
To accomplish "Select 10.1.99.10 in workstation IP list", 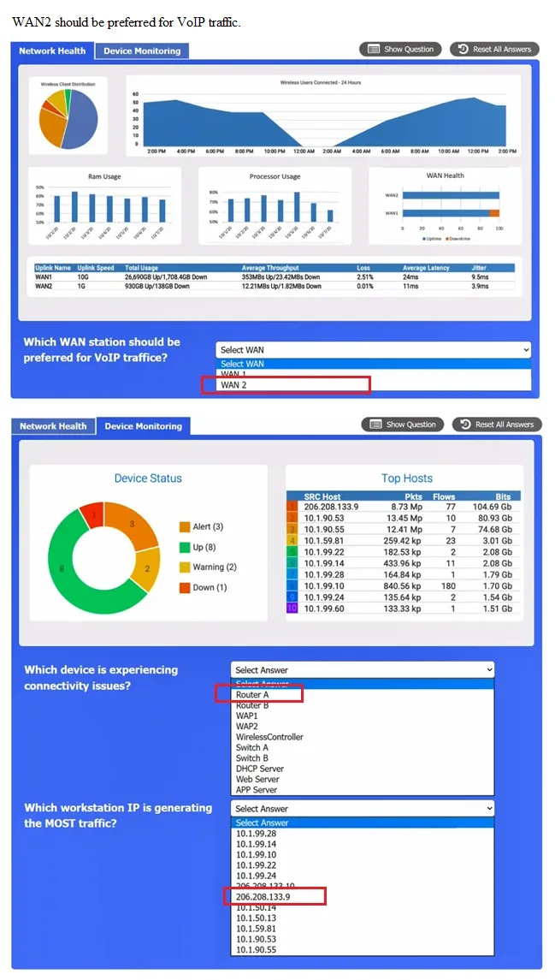I will pyautogui.click(x=362, y=854).
